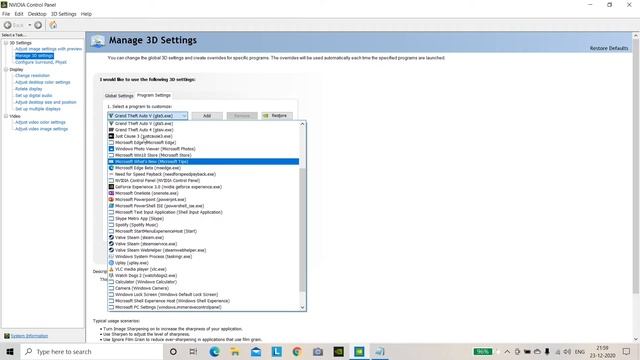Click the Windows Start button
The image size is (640, 360).
(10, 351)
